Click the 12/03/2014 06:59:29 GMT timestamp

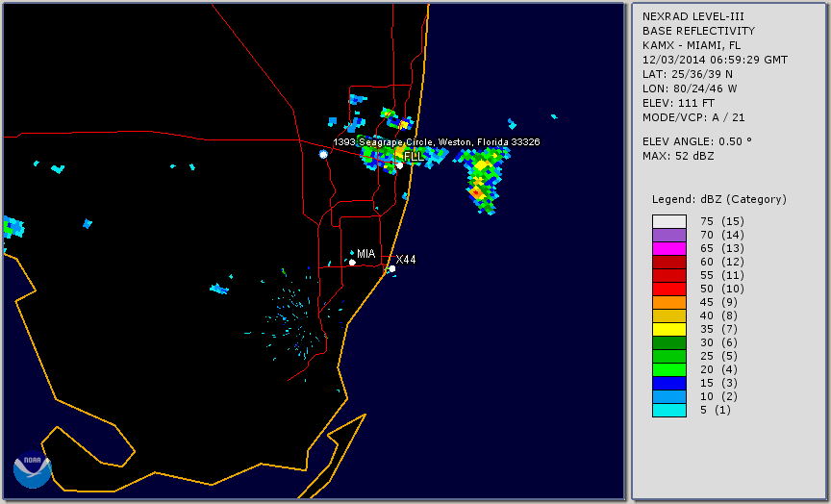715,60
